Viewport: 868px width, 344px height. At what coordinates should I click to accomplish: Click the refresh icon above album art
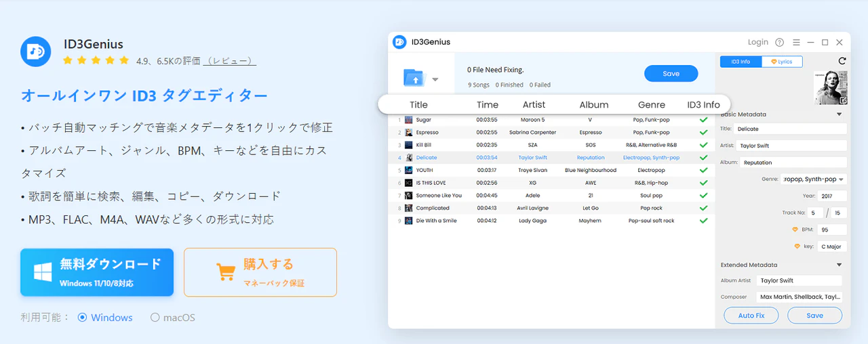[x=842, y=61]
